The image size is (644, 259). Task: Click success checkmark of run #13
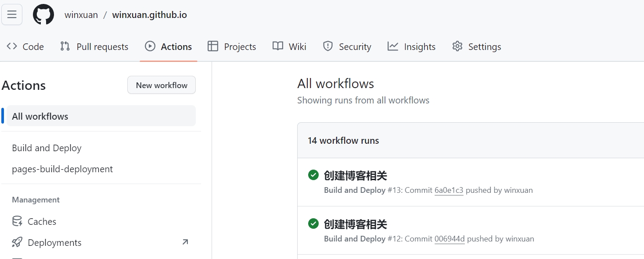(313, 175)
